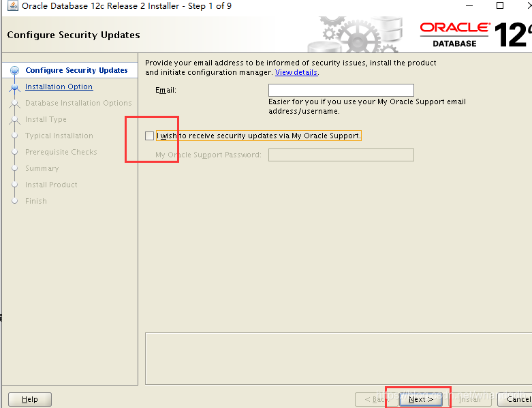
Task: Select the Configure Security Updates step
Action: coord(77,70)
